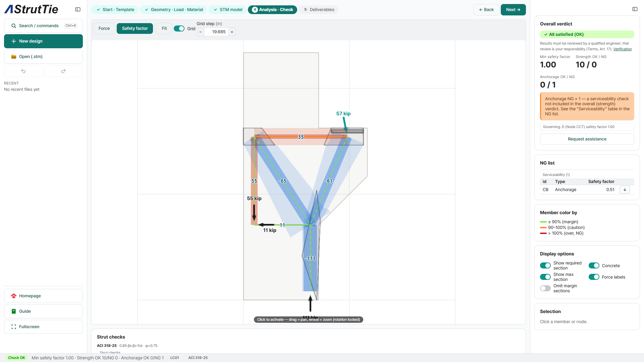The image size is (644, 362).
Task: Select the 35 tie member label
Action: click(x=301, y=137)
